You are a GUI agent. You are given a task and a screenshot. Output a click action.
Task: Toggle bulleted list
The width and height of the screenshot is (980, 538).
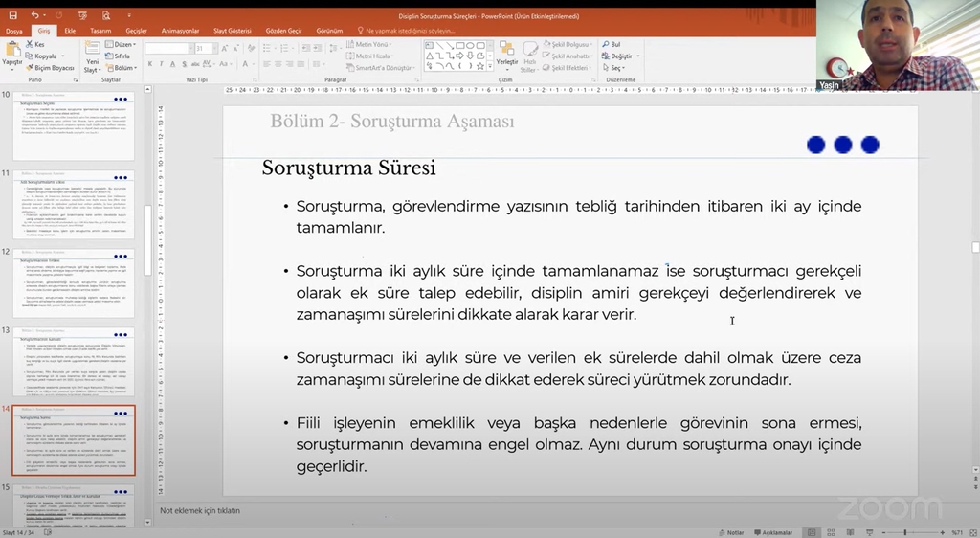click(269, 48)
